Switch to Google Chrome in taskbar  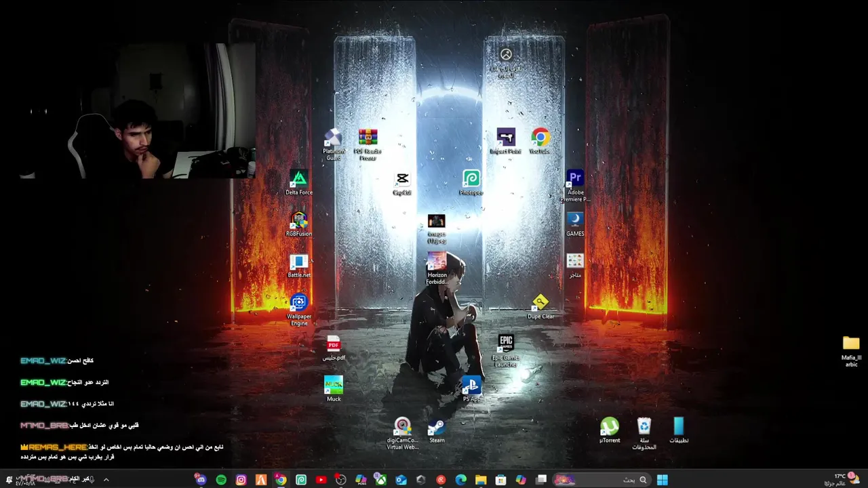281,480
